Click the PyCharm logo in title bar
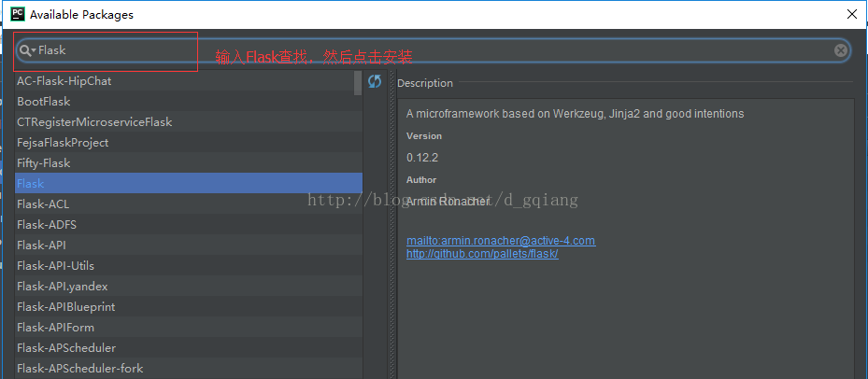Viewport: 868px width, 379px height. click(17, 14)
